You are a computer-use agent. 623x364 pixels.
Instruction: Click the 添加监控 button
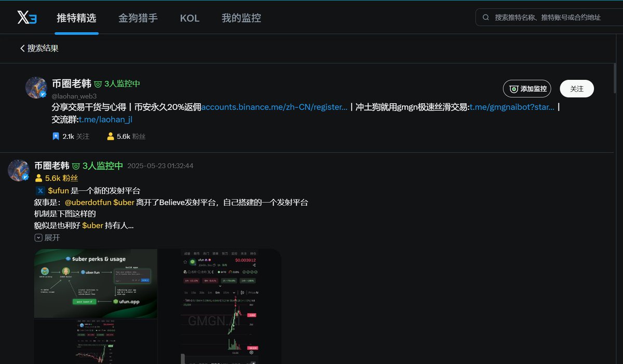pos(527,89)
